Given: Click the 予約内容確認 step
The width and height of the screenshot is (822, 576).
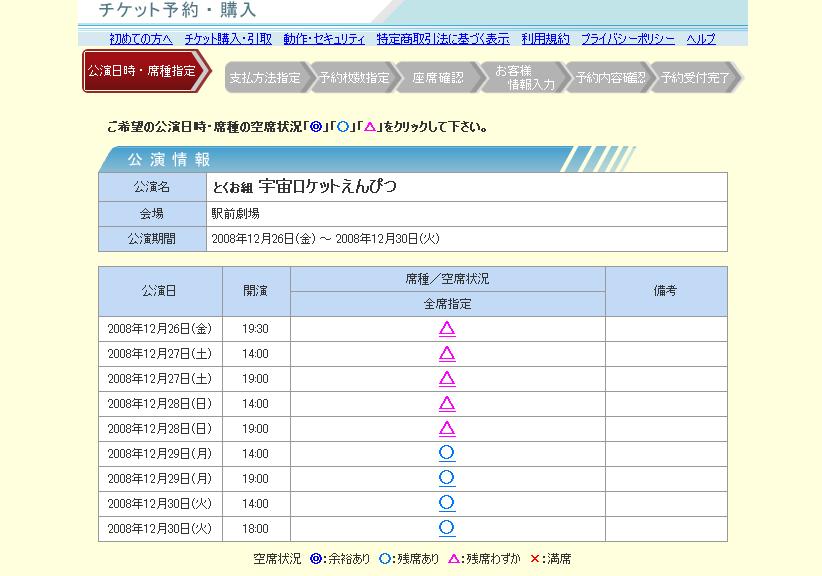Looking at the screenshot, I should coord(610,78).
